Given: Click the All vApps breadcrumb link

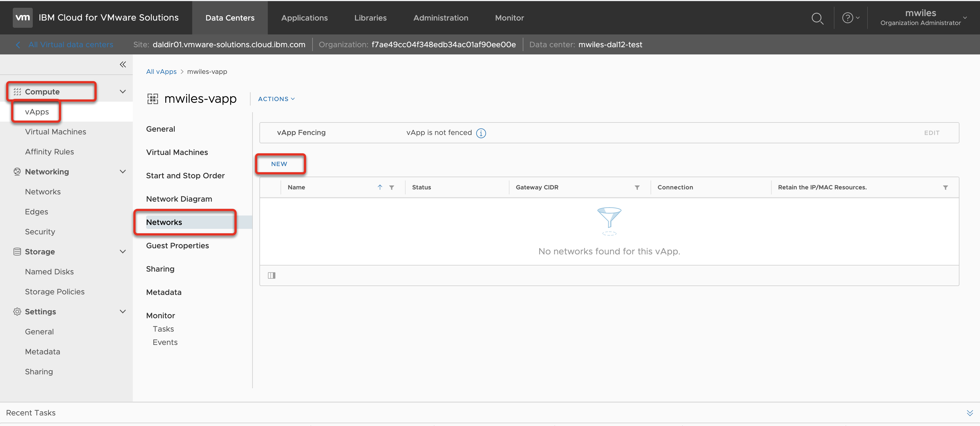Looking at the screenshot, I should [161, 71].
